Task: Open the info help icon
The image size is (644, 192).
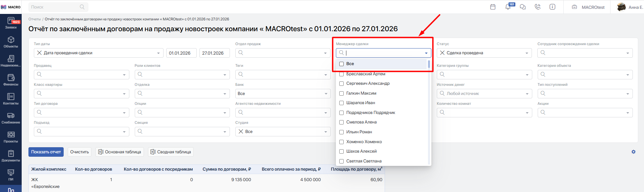Action: (x=552, y=7)
